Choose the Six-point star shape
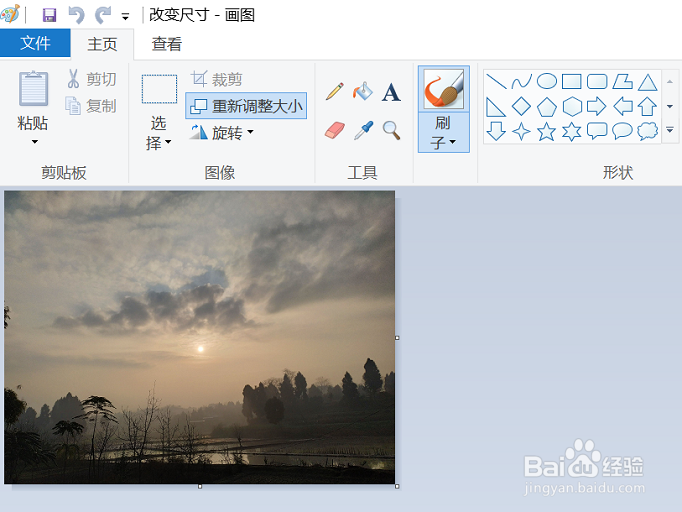This screenshot has height=512, width=682. point(572,131)
